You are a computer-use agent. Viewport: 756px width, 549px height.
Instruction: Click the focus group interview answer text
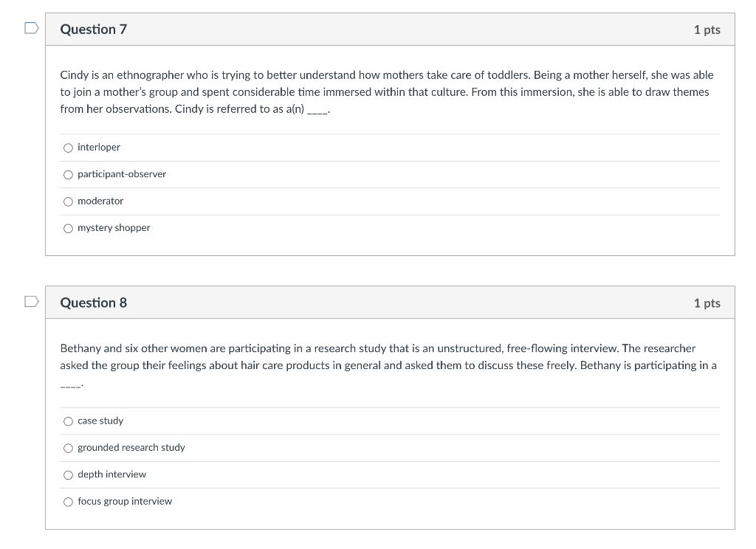[124, 501]
